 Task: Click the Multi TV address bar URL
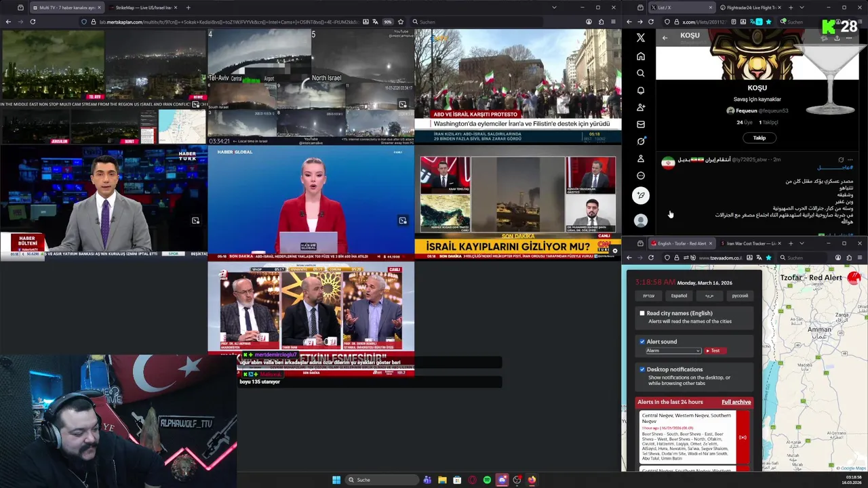click(x=229, y=22)
